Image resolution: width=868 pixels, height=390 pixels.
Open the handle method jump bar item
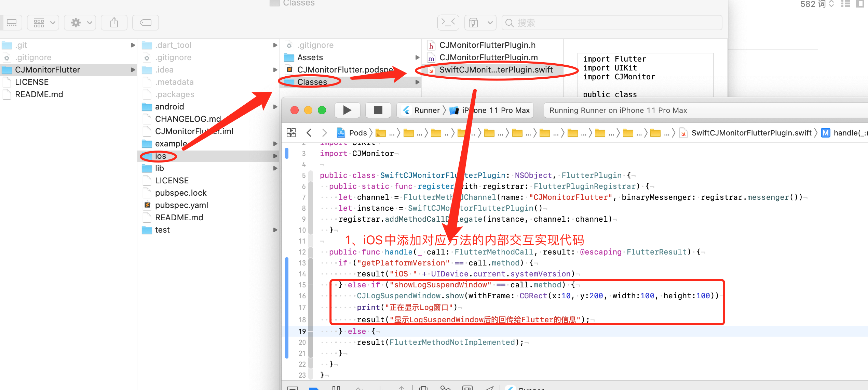[844, 133]
